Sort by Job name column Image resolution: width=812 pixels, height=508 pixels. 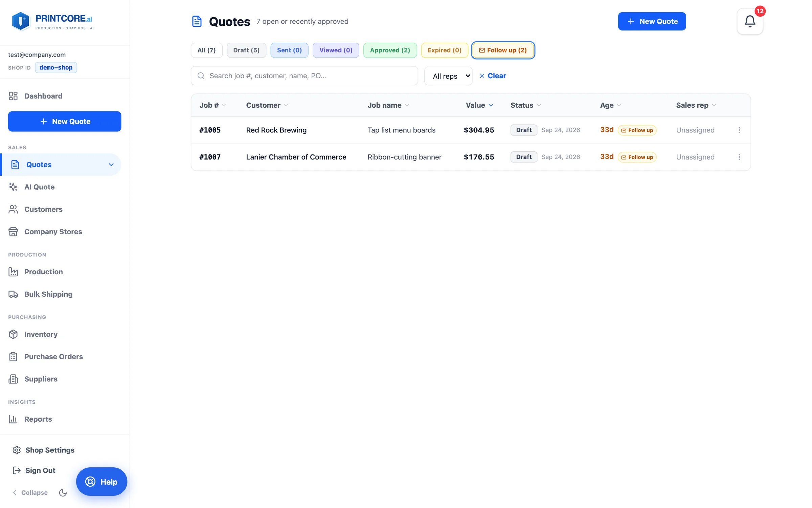[x=388, y=105]
